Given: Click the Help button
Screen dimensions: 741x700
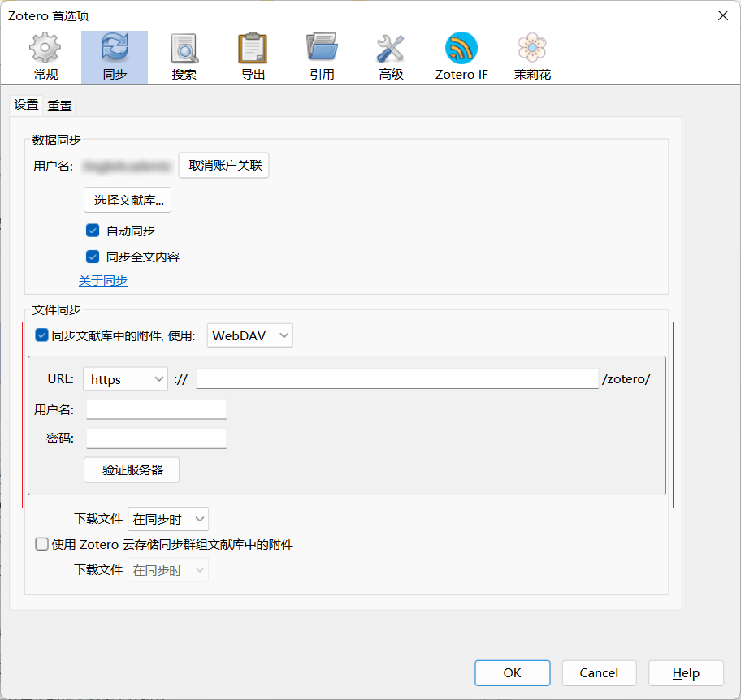Looking at the screenshot, I should [x=687, y=673].
